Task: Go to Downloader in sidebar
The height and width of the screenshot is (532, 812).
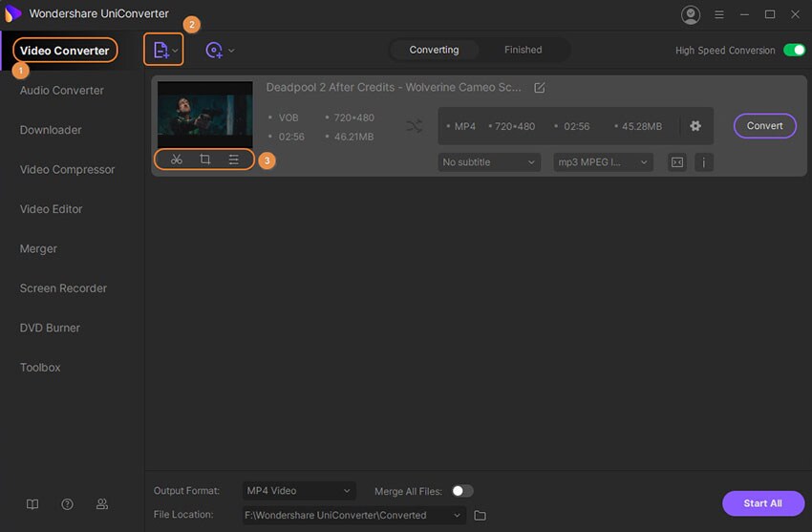Action: 51,130
